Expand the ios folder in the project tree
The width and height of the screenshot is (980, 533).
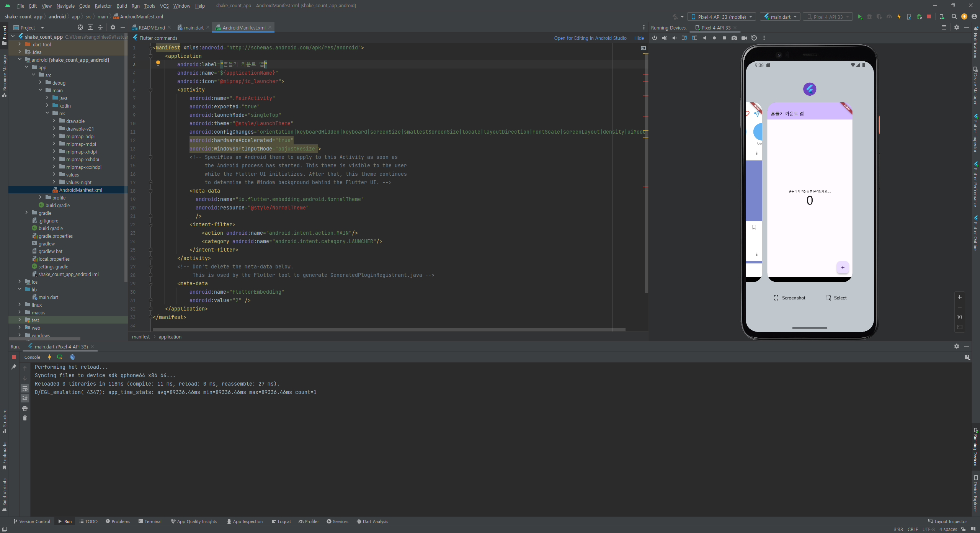click(x=20, y=282)
